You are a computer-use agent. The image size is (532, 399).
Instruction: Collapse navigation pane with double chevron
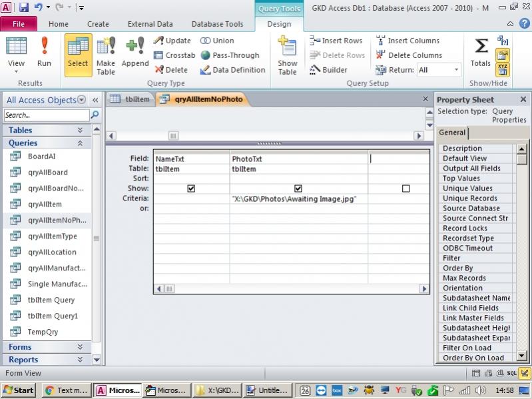coord(95,100)
